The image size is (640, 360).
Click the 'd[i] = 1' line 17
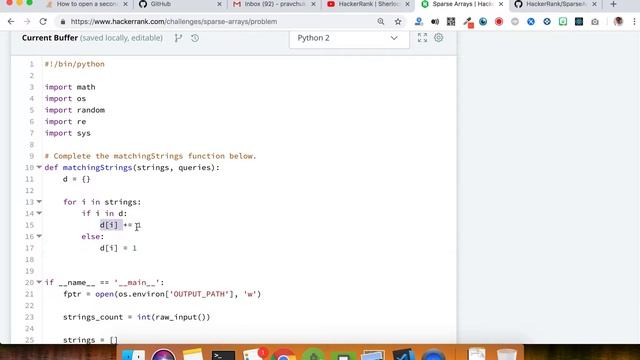point(118,248)
